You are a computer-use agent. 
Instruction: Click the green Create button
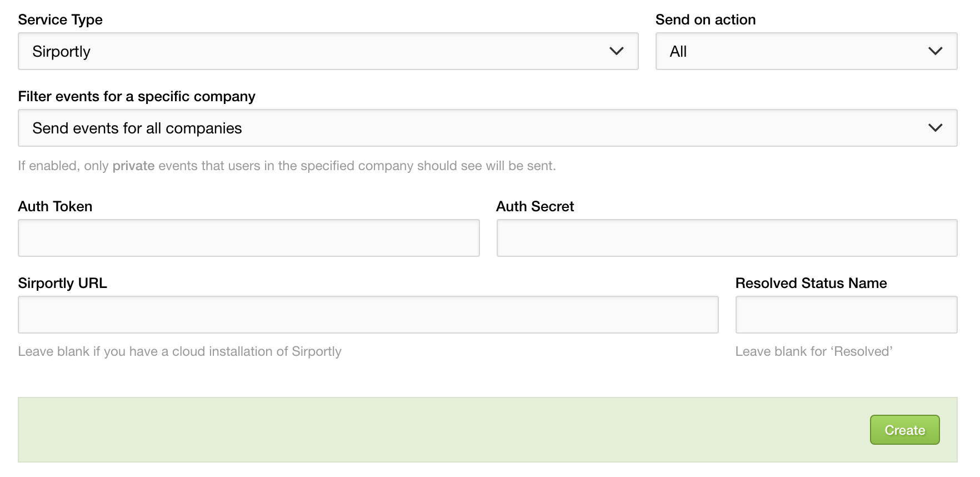click(904, 430)
